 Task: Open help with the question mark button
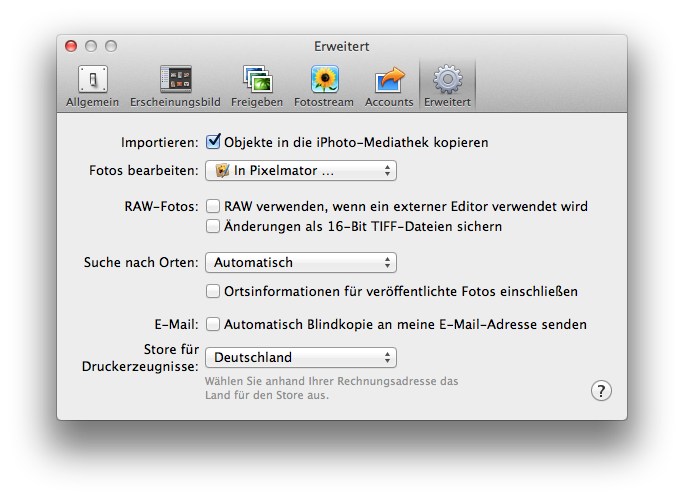click(600, 390)
